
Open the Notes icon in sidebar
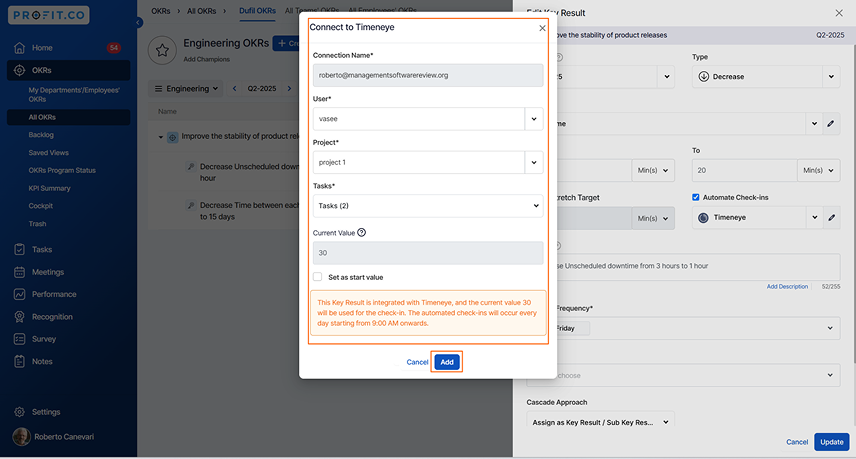(20, 361)
